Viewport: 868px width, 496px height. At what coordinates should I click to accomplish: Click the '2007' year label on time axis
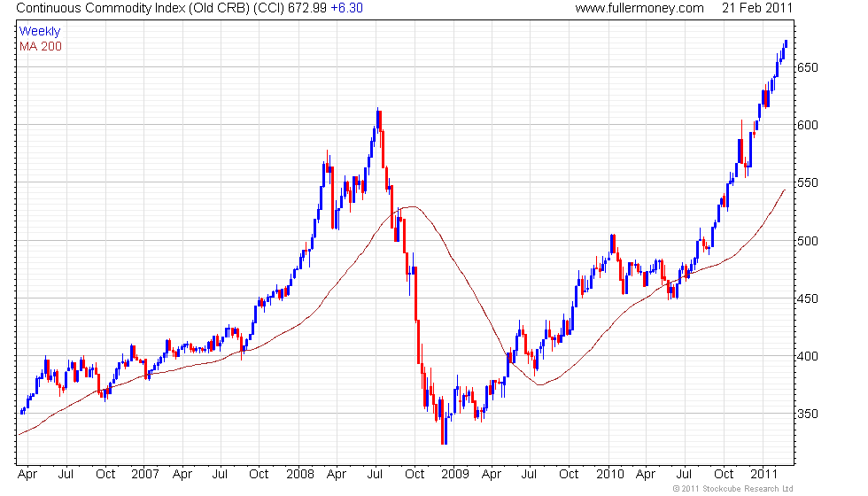coord(145,474)
